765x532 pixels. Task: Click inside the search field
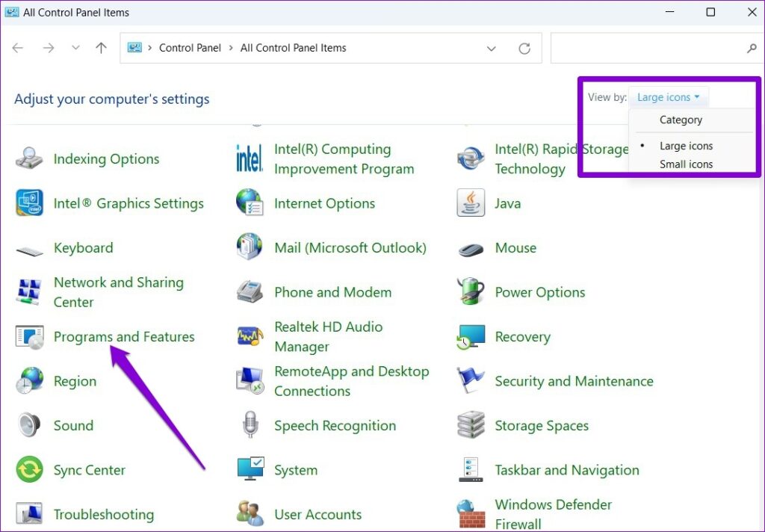click(650, 47)
